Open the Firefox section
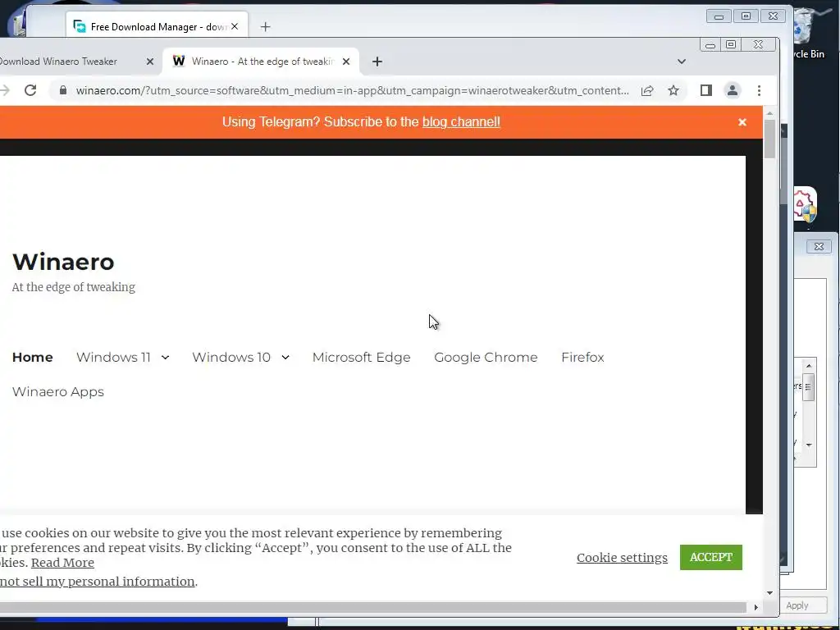840x630 pixels. [x=583, y=358]
